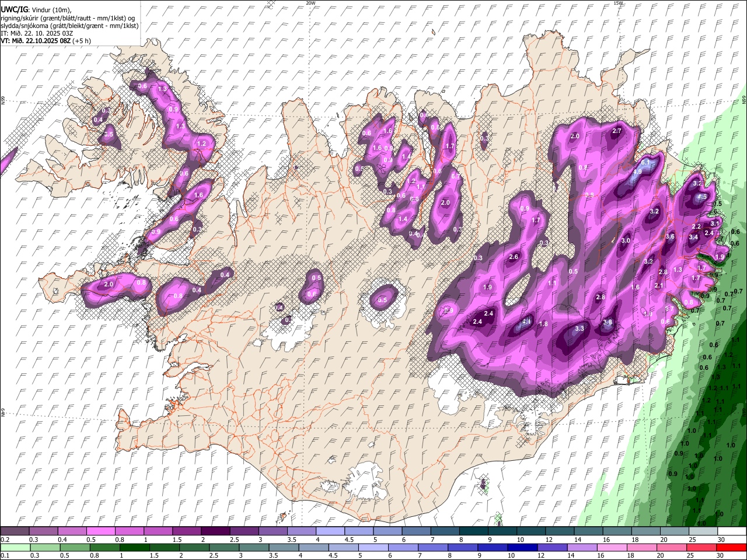This screenshot has height=560, width=747.
Task: Select the lavender snow swatch between 4 and 4.5
Action: (x=330, y=531)
